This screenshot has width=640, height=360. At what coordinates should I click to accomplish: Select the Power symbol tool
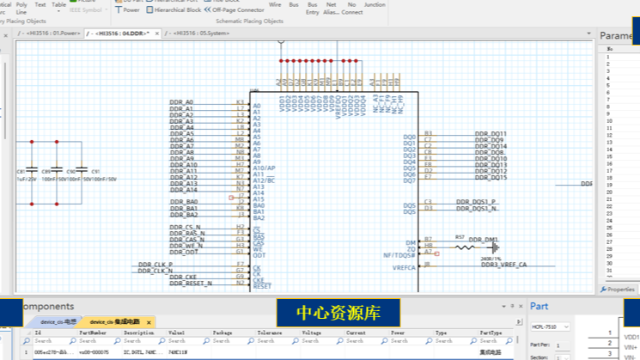tap(127, 10)
